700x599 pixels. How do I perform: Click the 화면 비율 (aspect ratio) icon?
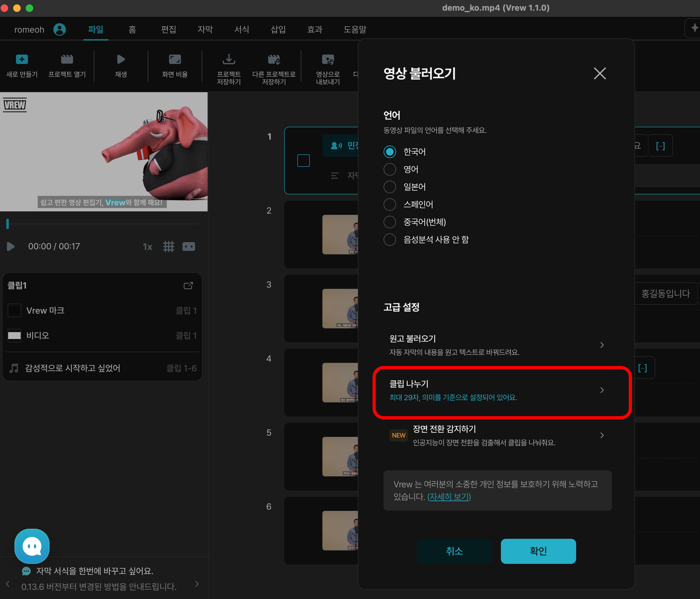click(175, 60)
